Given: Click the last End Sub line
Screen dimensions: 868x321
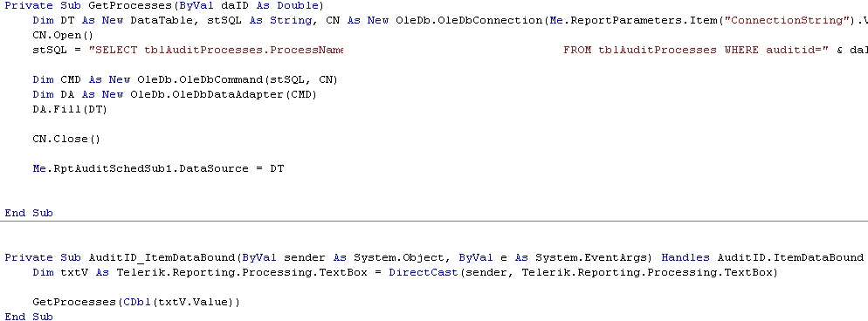Looking at the screenshot, I should point(29,317).
